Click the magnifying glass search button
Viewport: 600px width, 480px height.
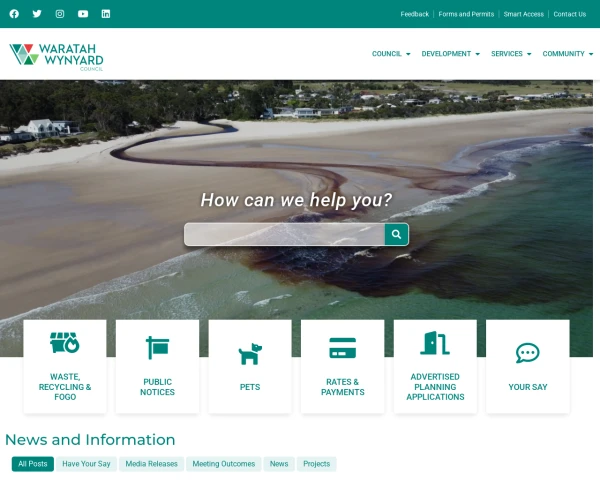pos(396,234)
